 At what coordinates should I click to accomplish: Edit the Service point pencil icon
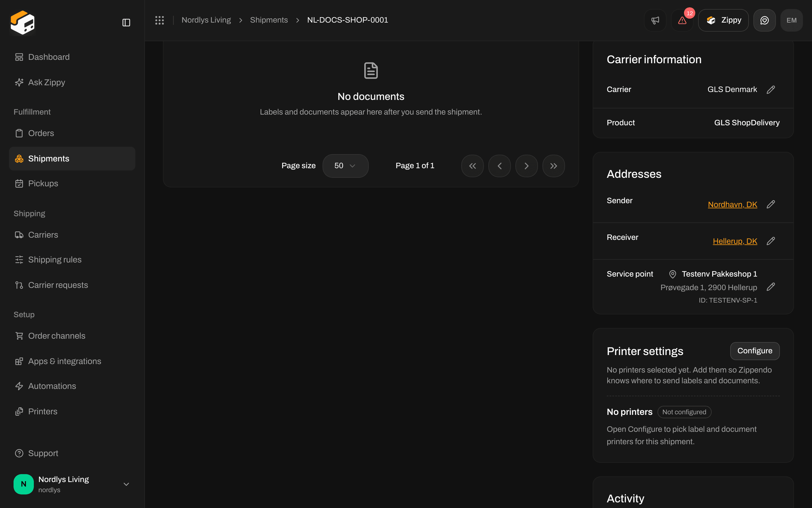click(771, 286)
